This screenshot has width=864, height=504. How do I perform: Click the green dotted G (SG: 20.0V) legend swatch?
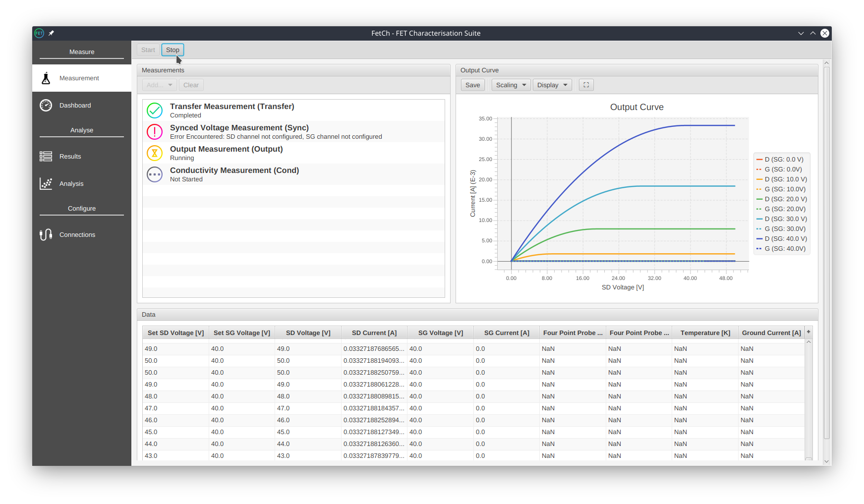(x=759, y=209)
